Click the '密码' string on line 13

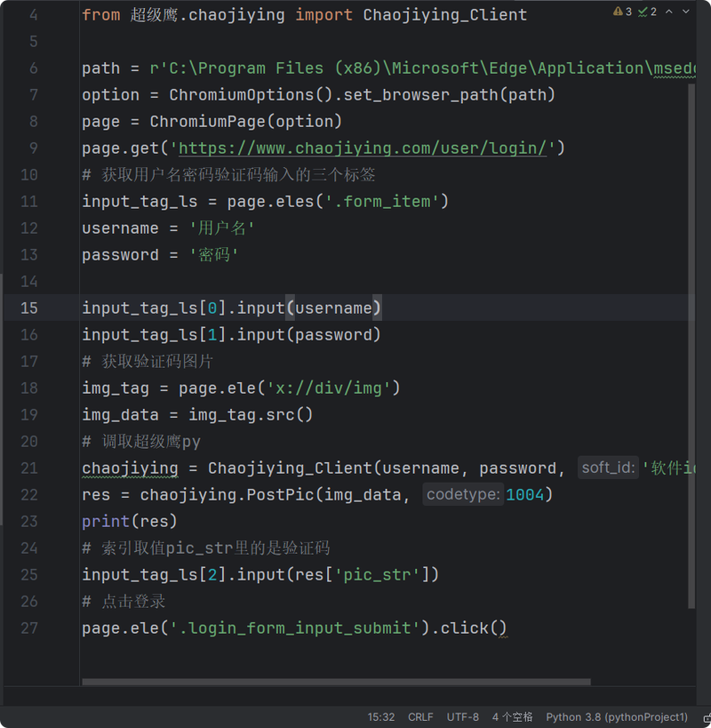213,255
